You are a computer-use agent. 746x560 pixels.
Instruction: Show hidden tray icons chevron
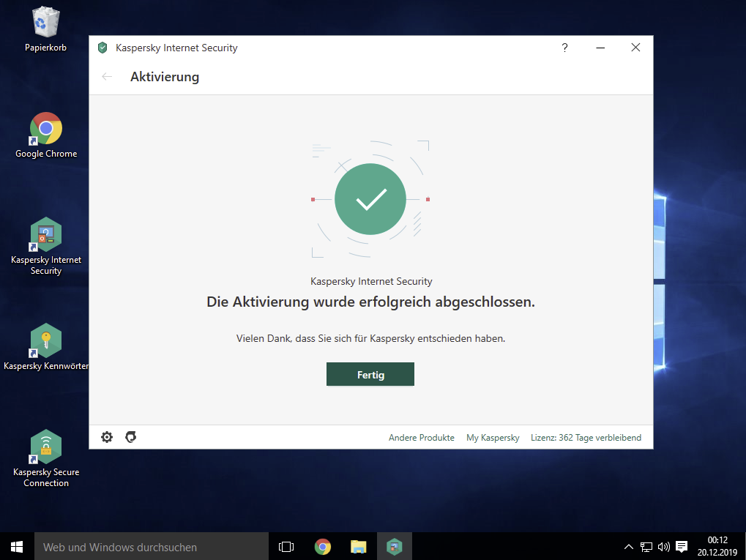point(628,547)
